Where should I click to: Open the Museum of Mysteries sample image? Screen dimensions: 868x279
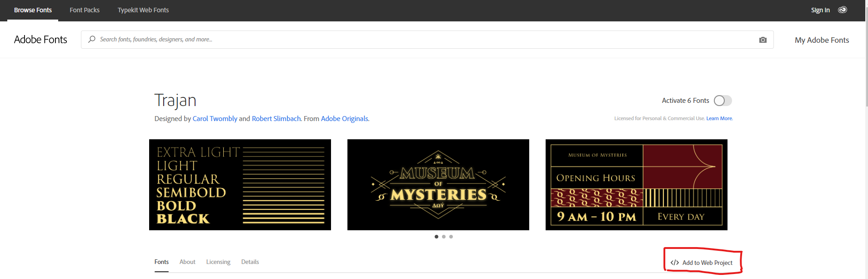[x=438, y=185]
